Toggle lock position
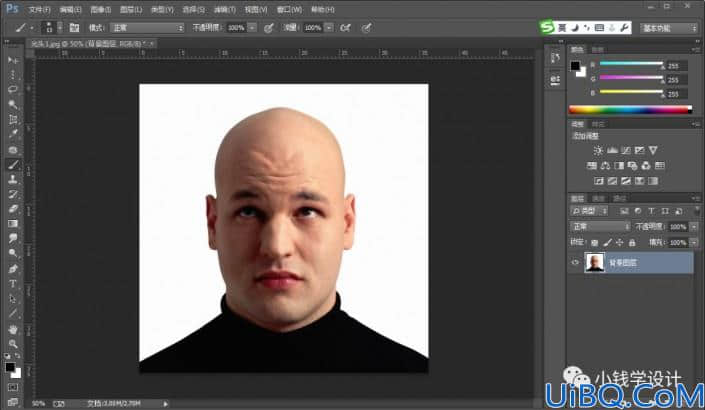 pos(620,243)
